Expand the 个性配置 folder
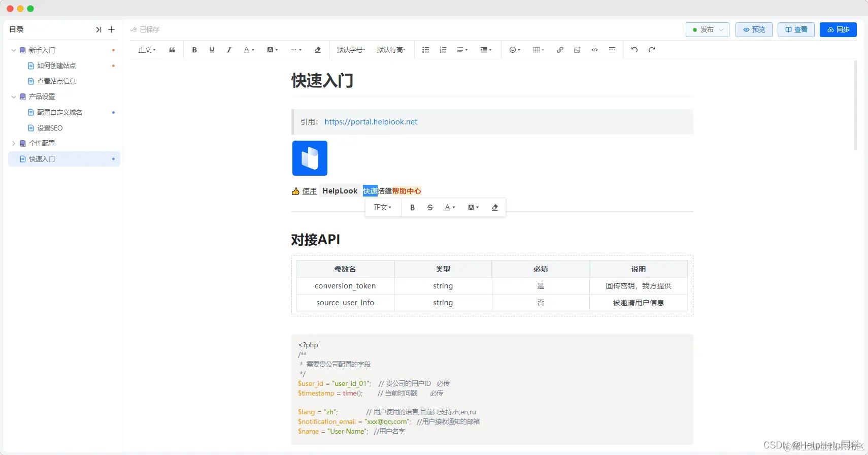This screenshot has width=868, height=455. tap(14, 143)
